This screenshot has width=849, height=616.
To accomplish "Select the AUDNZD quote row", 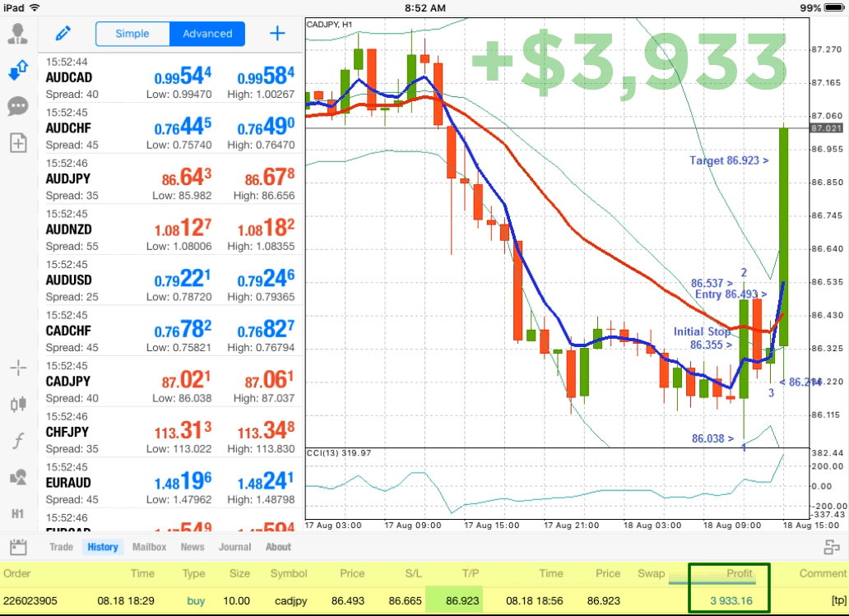I will coord(170,230).
